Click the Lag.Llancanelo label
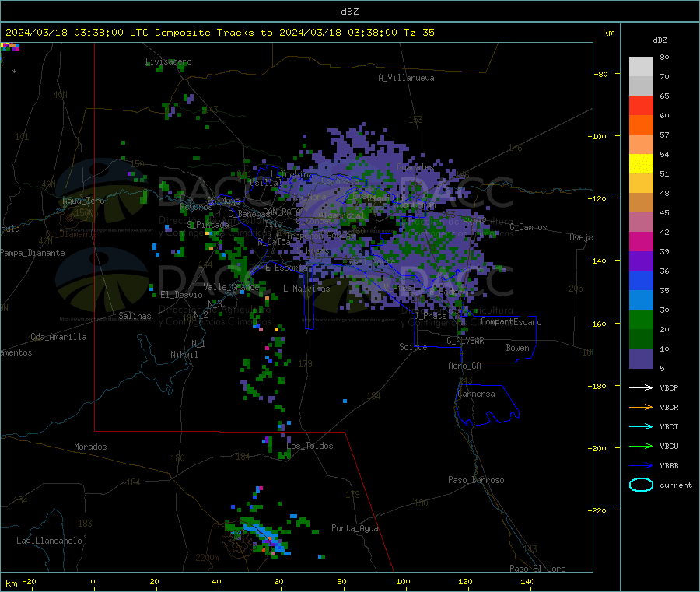The image size is (700, 592). [50, 541]
